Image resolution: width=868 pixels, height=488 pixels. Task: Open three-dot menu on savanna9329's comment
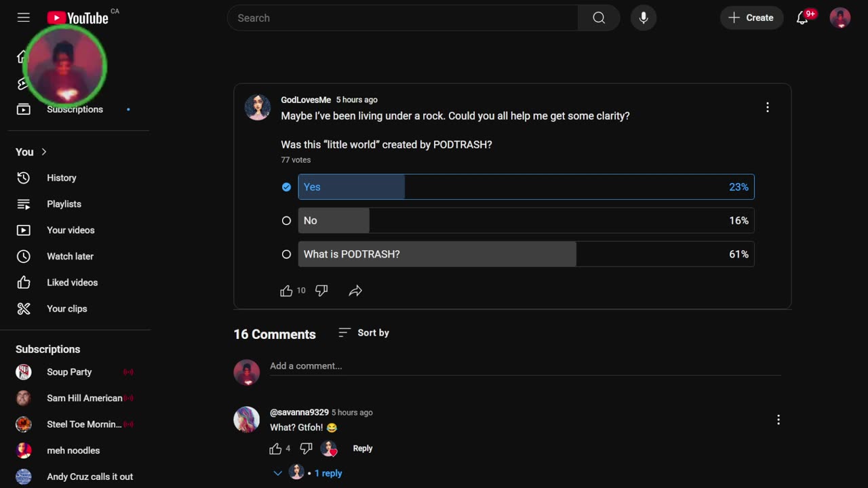point(778,420)
